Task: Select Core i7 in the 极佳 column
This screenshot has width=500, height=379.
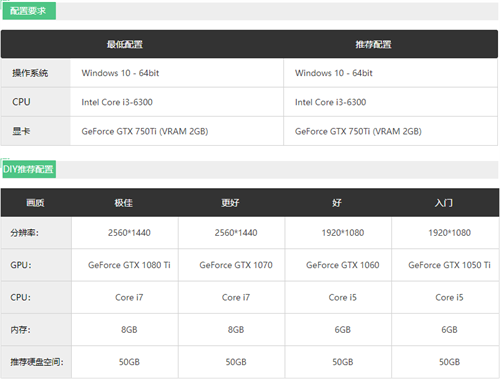Action: [x=129, y=297]
